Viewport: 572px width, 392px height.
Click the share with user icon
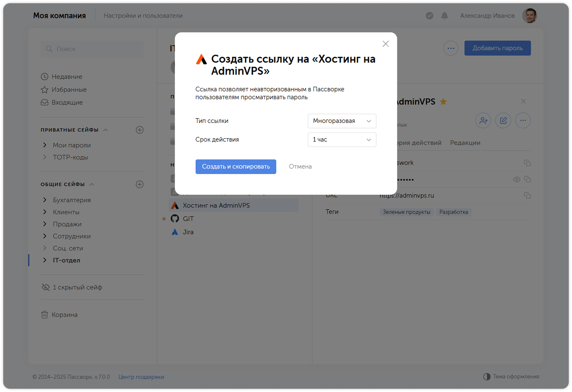pos(483,120)
